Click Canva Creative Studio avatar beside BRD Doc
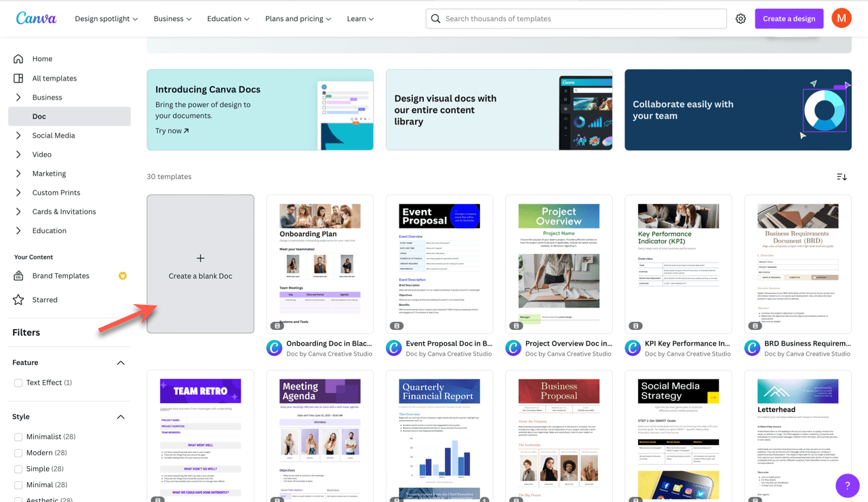The width and height of the screenshot is (868, 502). [x=752, y=348]
